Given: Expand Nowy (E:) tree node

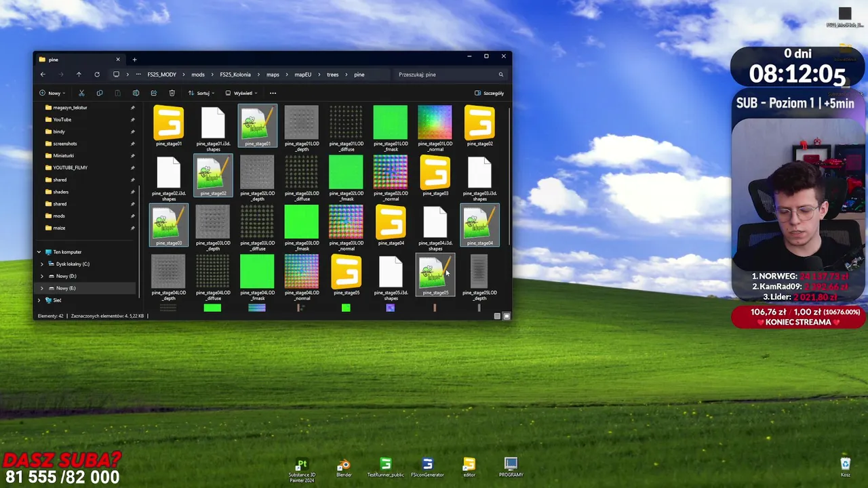Looking at the screenshot, I should point(42,288).
